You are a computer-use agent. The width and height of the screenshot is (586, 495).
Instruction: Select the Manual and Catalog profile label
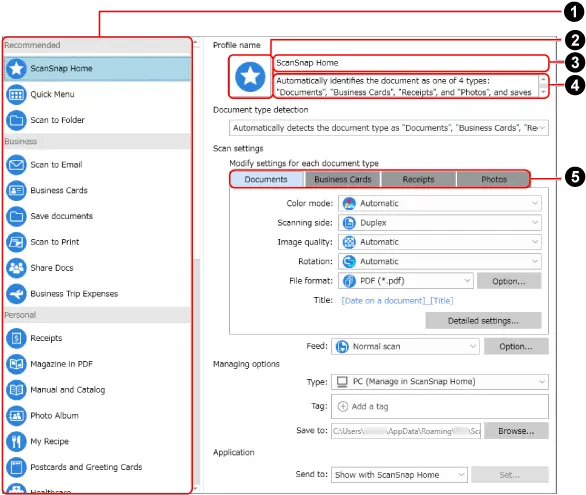click(68, 390)
